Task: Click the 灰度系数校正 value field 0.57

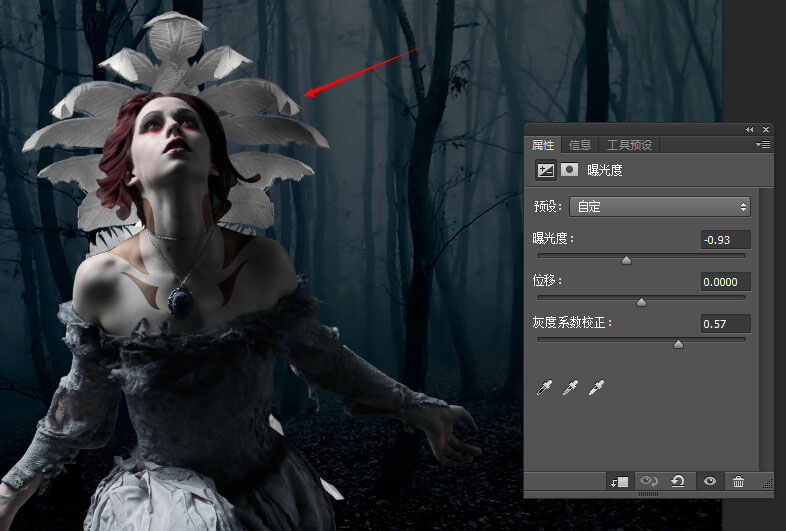Action: pos(725,324)
